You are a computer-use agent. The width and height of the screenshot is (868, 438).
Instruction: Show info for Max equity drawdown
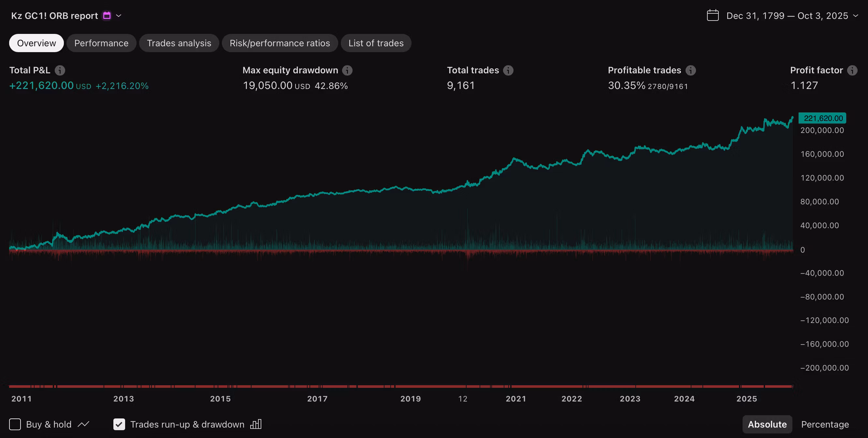[x=347, y=70]
